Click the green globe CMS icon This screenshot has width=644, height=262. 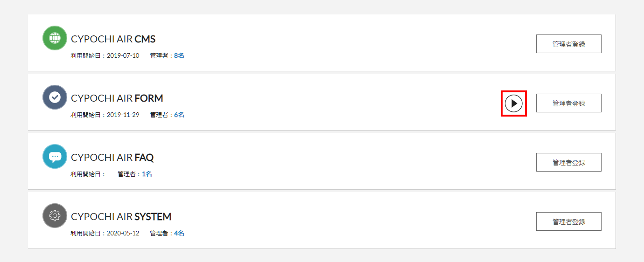[x=55, y=38]
